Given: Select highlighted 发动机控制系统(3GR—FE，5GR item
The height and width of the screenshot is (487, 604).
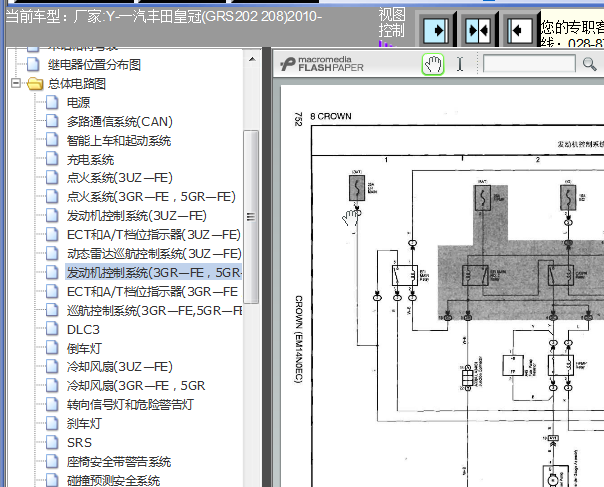Looking at the screenshot, I should coord(154,272).
